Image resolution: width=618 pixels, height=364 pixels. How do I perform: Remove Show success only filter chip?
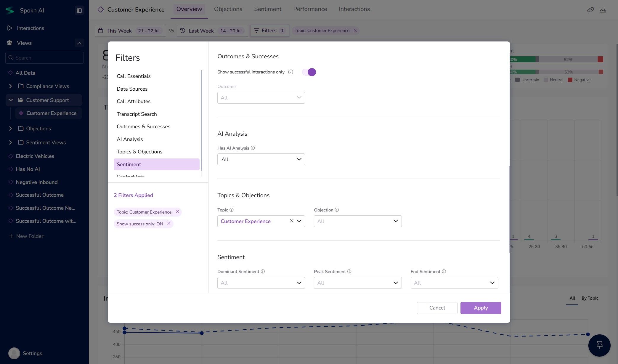(x=169, y=224)
